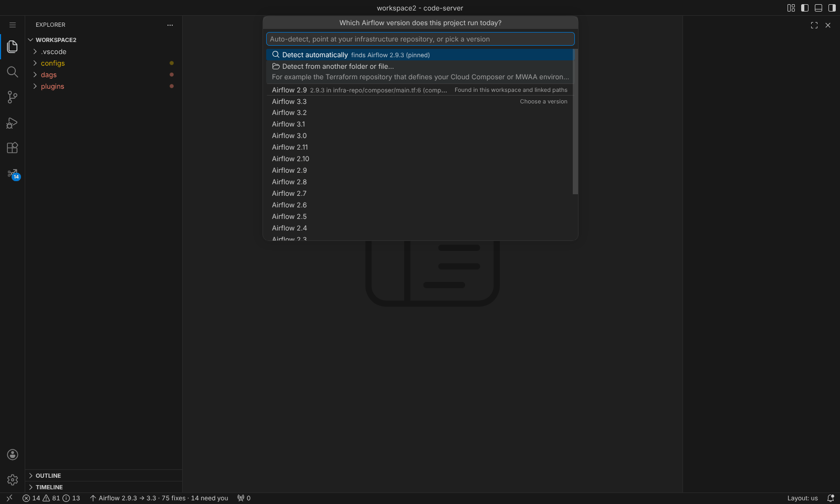Show errors and warnings problems count

pos(51,498)
